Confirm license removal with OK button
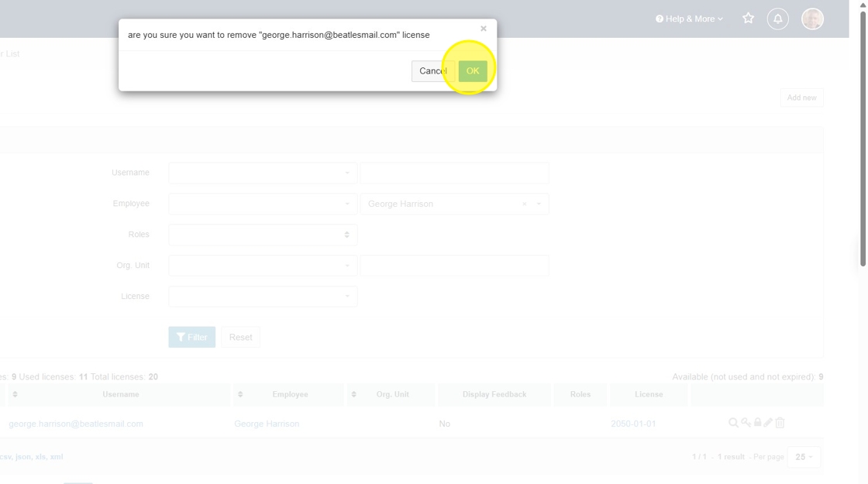 (472, 71)
